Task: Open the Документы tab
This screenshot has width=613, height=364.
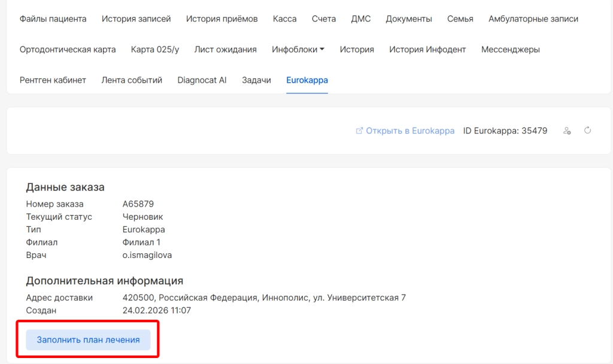Action: tap(408, 19)
